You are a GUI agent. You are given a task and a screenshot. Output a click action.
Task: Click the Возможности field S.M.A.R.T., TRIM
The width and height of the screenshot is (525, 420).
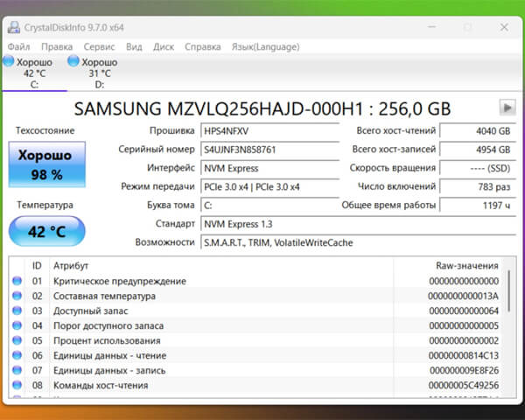(358, 242)
